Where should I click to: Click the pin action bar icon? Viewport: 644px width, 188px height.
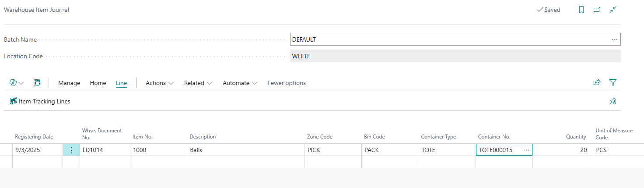point(613,101)
